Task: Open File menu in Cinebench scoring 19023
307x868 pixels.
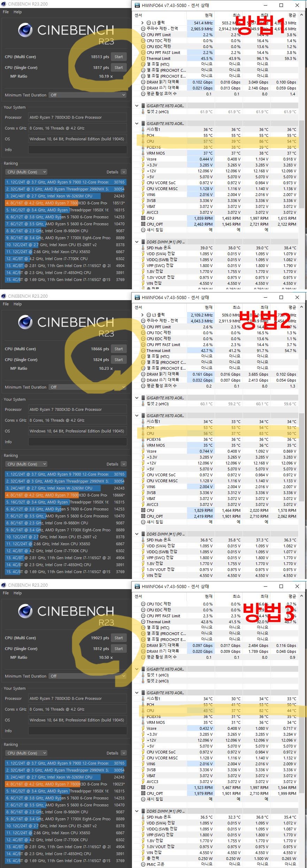Action: [6, 593]
